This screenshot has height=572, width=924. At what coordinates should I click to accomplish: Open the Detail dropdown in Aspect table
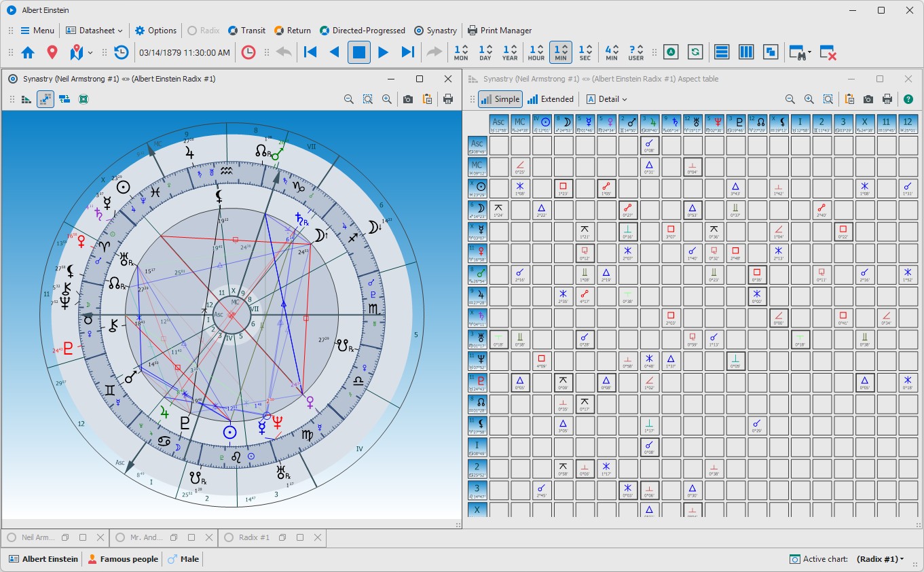coord(606,99)
